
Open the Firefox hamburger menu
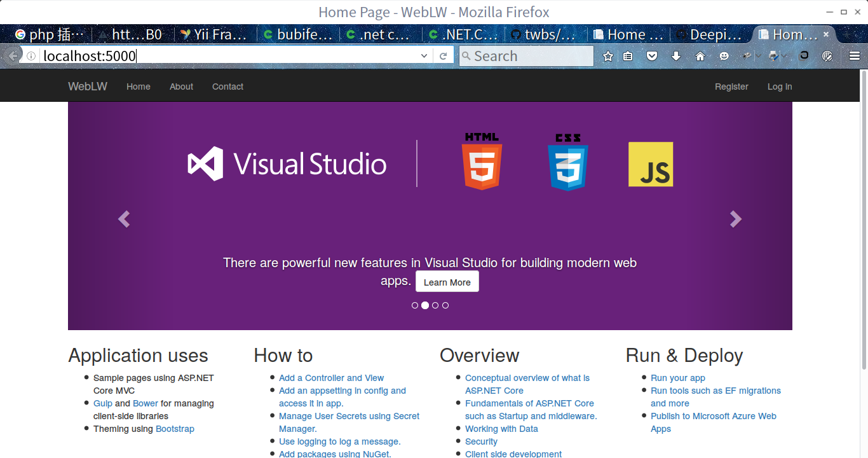tap(855, 56)
